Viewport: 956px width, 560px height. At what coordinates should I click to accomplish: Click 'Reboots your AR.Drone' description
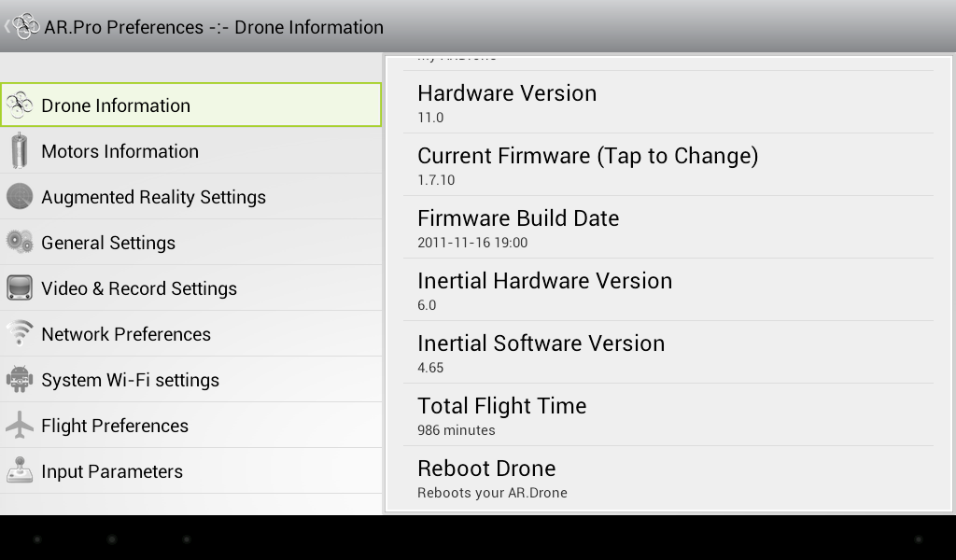[492, 493]
